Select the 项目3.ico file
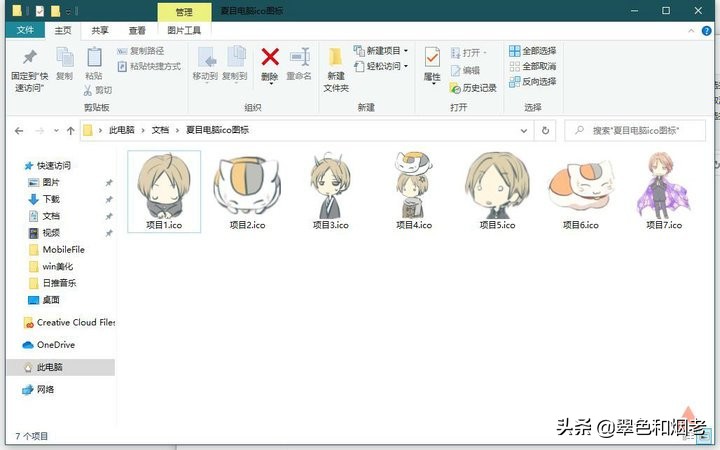The height and width of the screenshot is (450, 720). tap(331, 191)
